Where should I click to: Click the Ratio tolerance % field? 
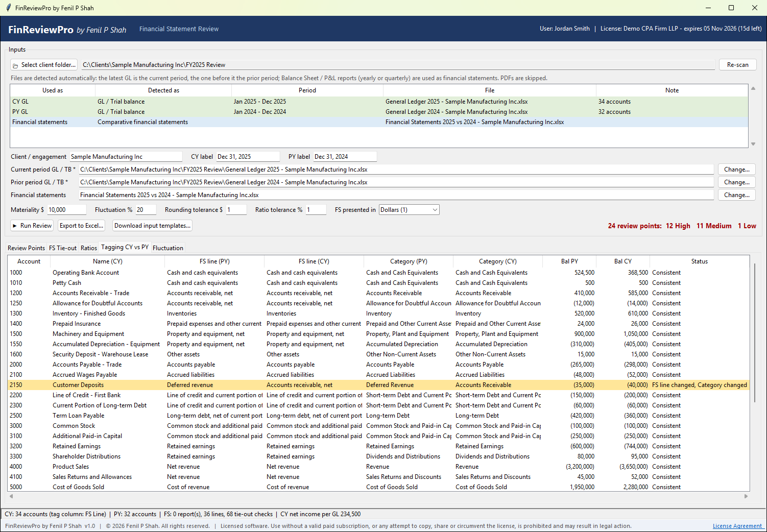click(x=316, y=210)
